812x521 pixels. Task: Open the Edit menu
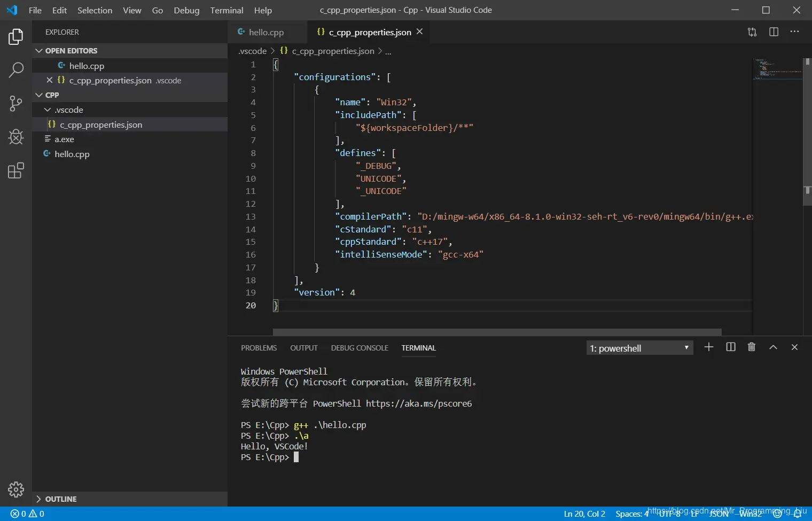point(60,10)
